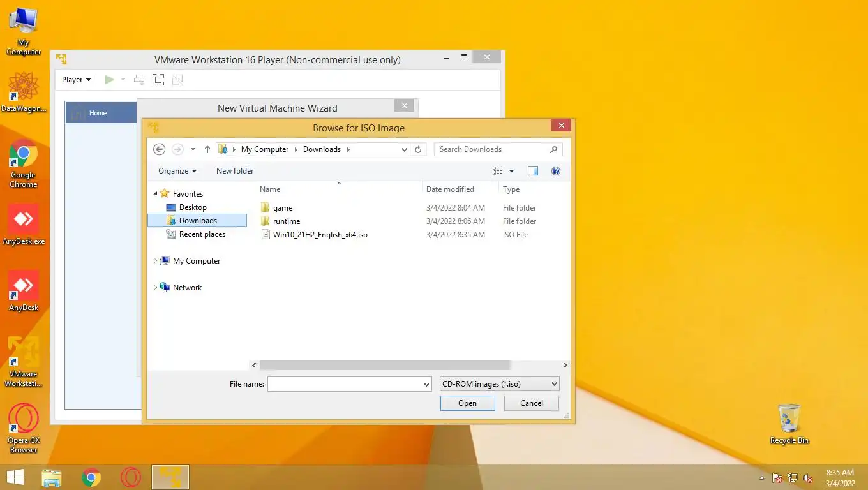This screenshot has height=490, width=868.
Task: Open the DataWagon desktop shortcut
Action: click(x=24, y=93)
